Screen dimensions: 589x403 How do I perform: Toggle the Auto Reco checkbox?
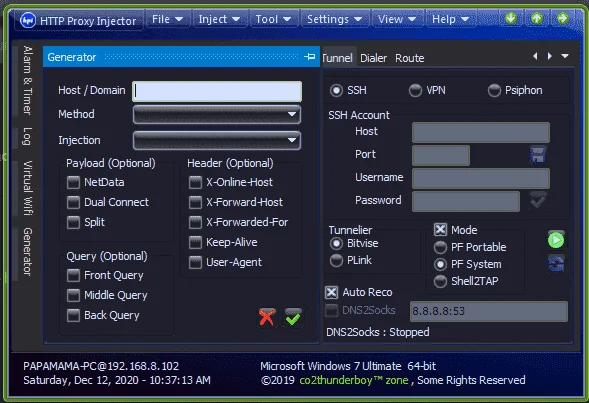pyautogui.click(x=331, y=292)
